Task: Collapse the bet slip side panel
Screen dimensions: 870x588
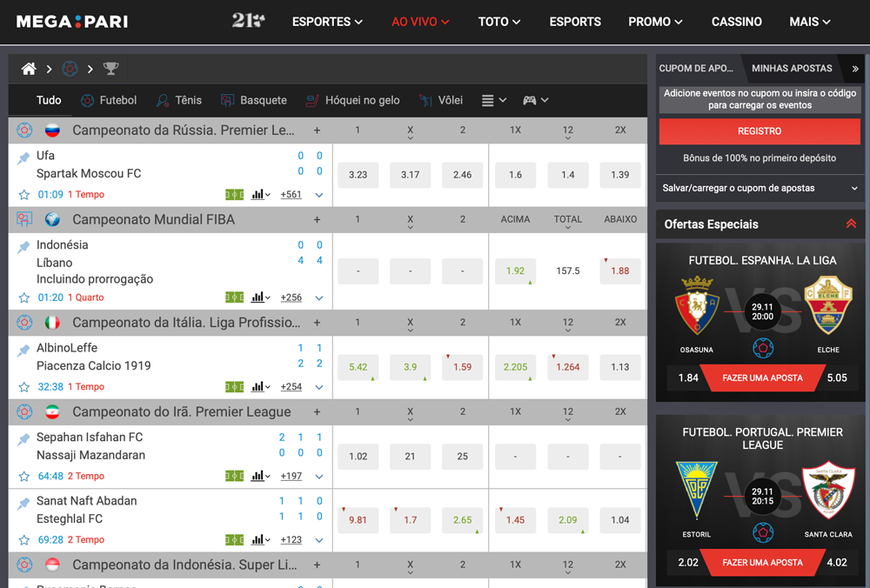Action: tap(855, 69)
